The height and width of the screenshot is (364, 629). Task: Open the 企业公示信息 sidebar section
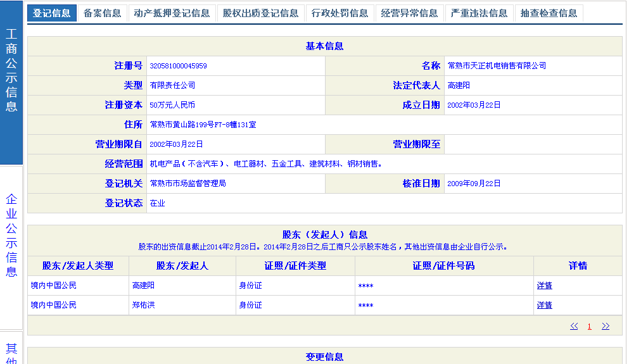[x=11, y=236]
